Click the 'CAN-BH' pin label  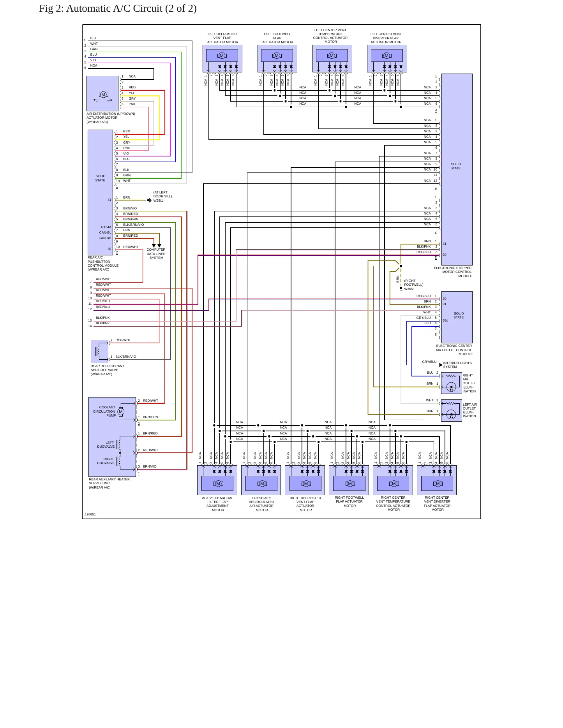[x=105, y=238]
